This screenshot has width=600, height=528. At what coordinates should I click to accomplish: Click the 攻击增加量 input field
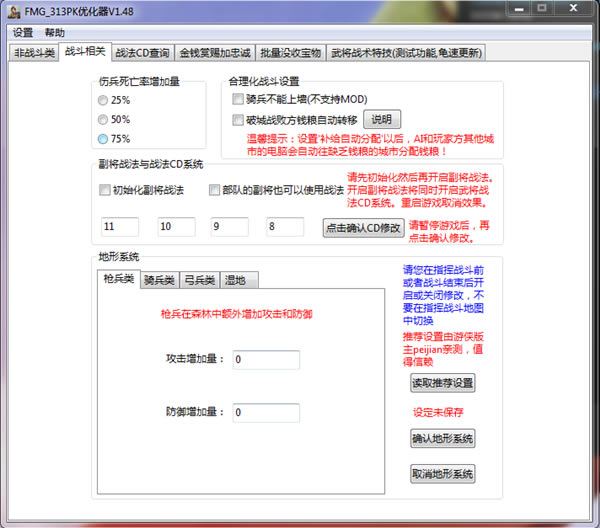click(x=265, y=360)
